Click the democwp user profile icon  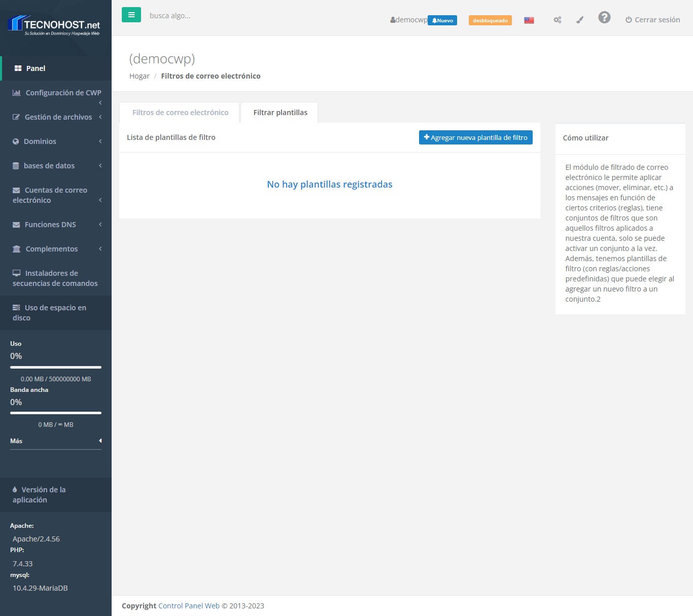(x=393, y=20)
